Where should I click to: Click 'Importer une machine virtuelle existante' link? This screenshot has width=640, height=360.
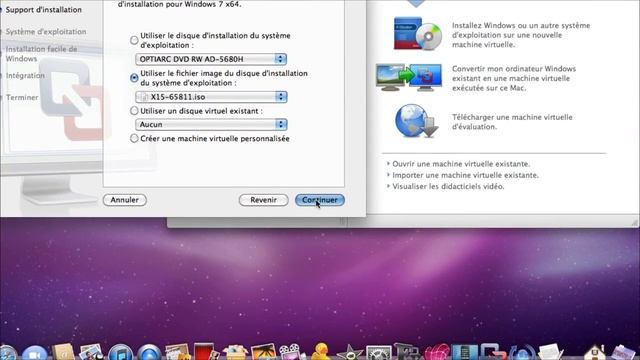465,175
